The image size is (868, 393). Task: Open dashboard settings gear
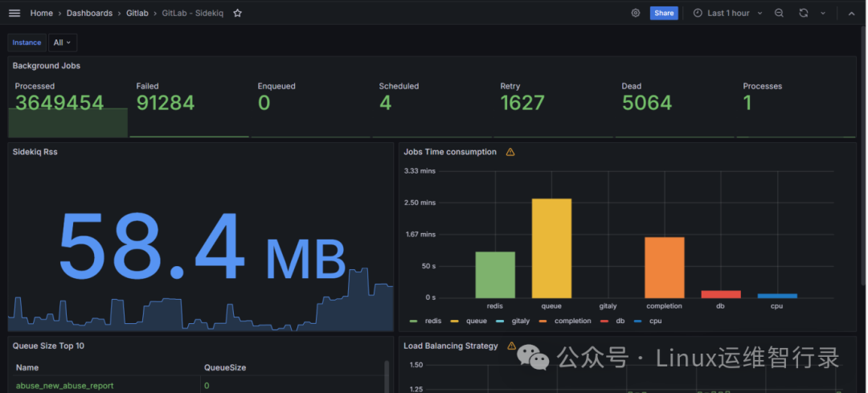pos(636,13)
